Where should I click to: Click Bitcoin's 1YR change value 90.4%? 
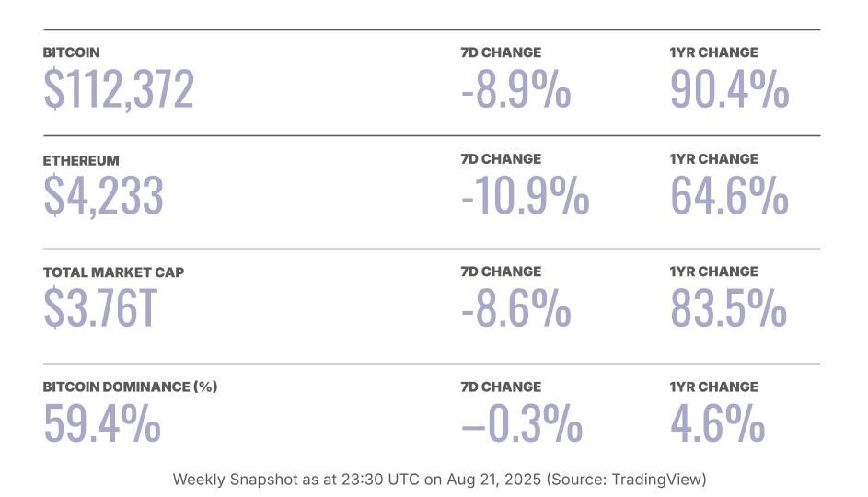[729, 90]
